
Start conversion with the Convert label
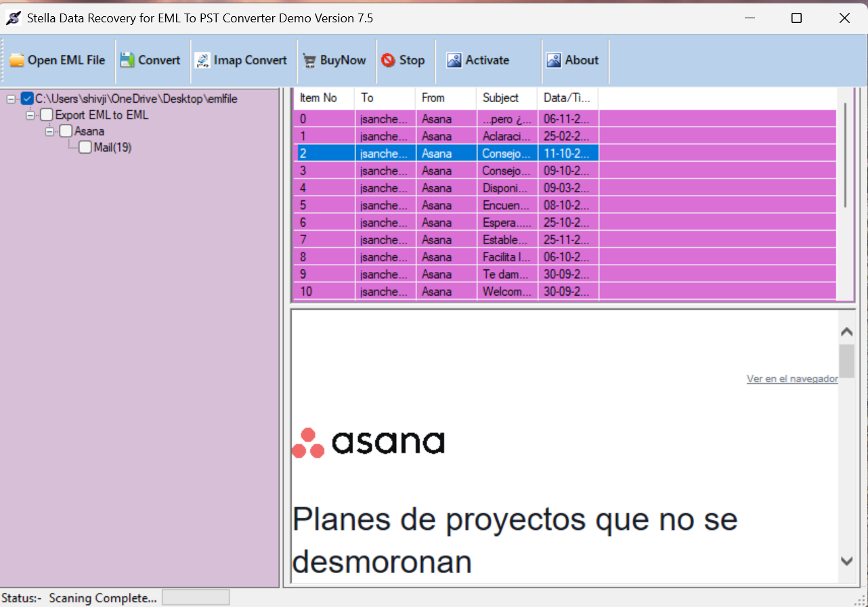pos(159,60)
